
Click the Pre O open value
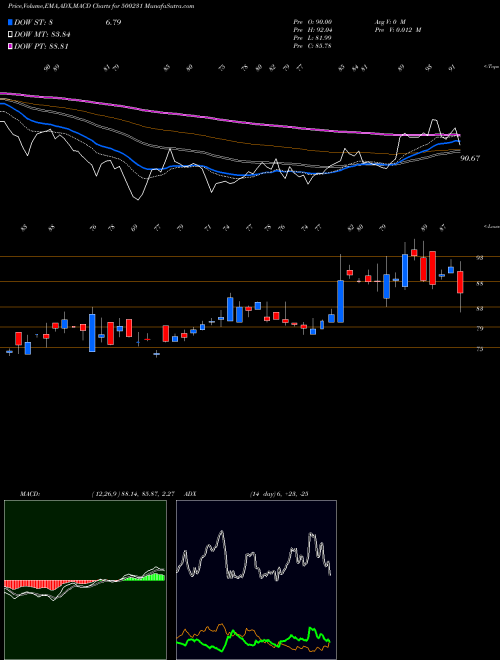[x=312, y=22]
